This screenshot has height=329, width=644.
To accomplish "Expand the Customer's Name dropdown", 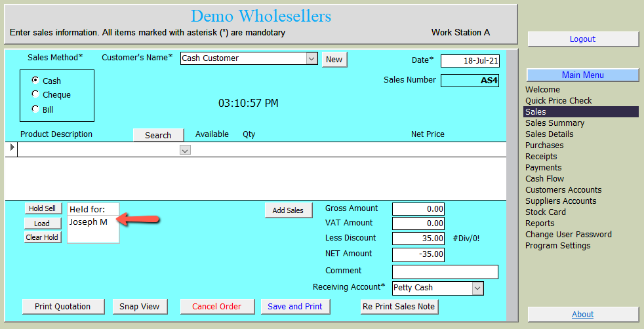I will 312,59.
